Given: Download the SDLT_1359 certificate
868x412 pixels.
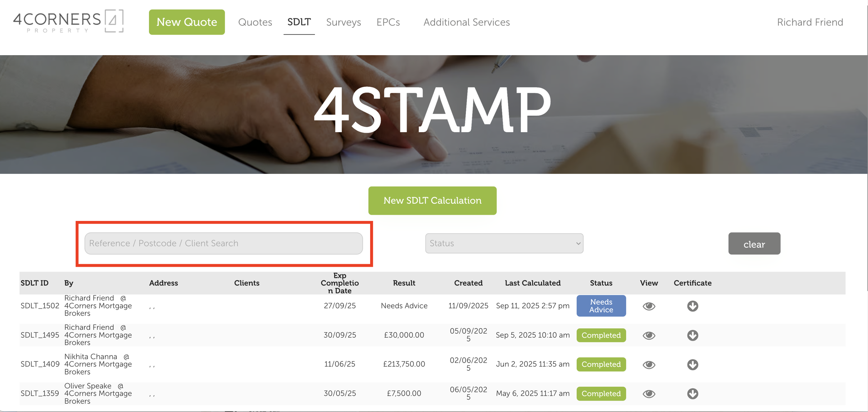Looking at the screenshot, I should (x=692, y=394).
